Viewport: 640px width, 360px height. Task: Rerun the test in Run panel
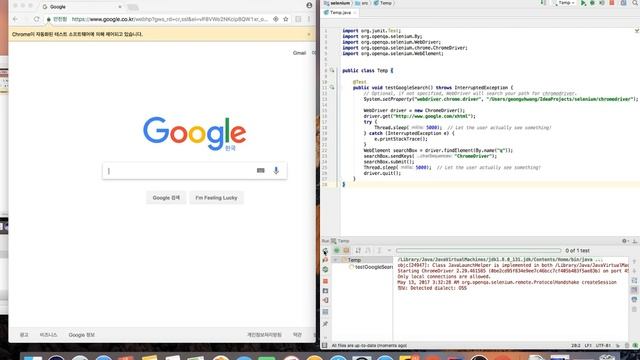[325, 251]
